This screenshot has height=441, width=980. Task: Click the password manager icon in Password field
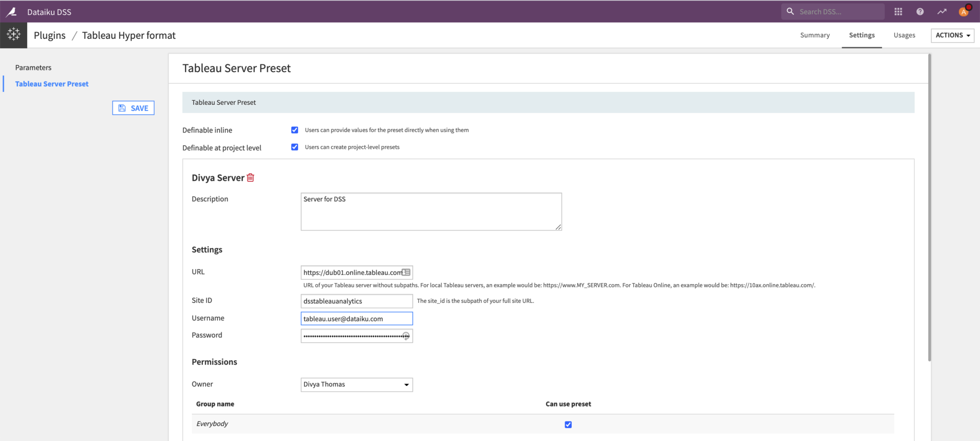click(x=406, y=336)
